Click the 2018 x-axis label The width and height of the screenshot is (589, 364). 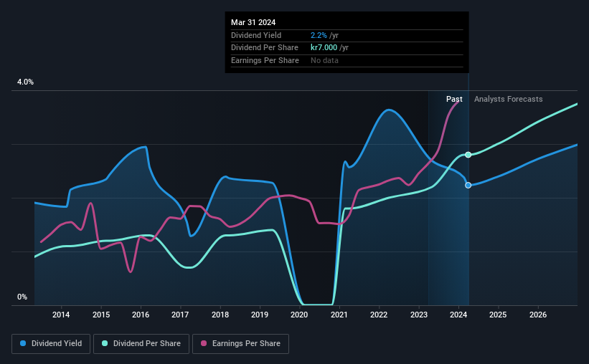[220, 315]
